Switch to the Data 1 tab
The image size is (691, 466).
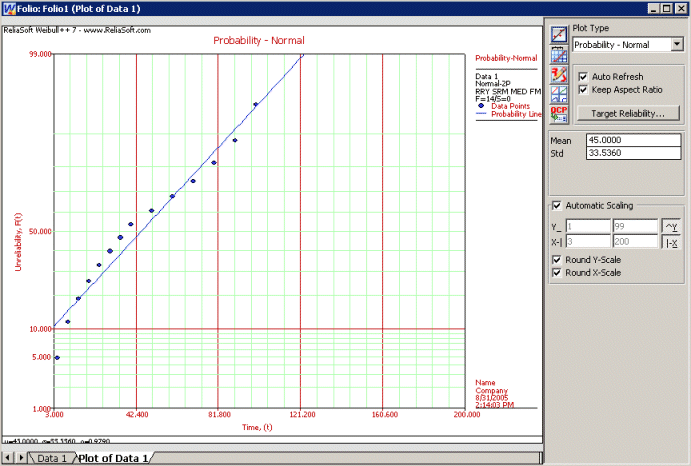(51, 458)
